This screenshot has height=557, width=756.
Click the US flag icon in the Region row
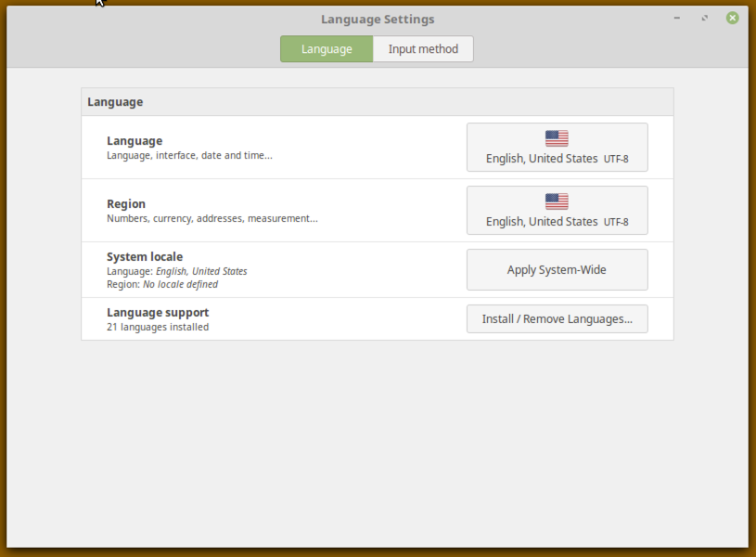[x=557, y=200]
